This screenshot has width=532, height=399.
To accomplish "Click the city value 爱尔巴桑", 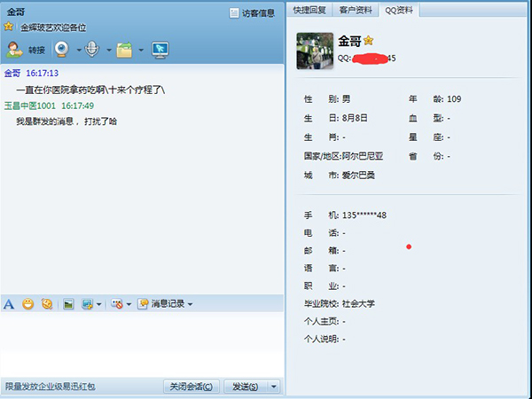I will (x=358, y=175).
